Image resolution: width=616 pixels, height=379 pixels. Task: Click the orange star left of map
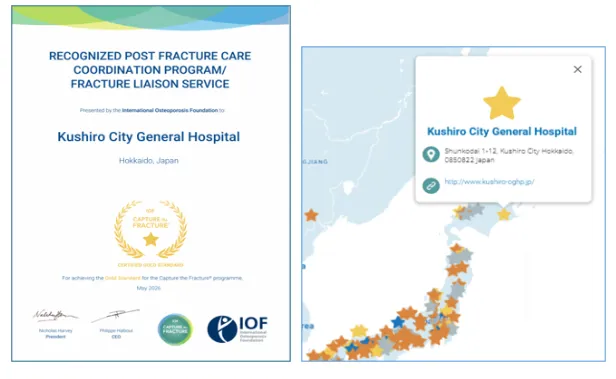[311, 215]
